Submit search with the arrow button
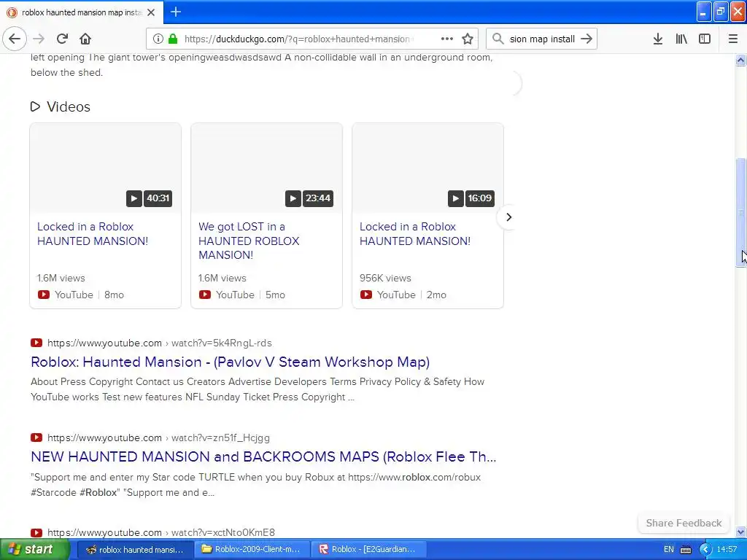The width and height of the screenshot is (747, 560). 587,39
